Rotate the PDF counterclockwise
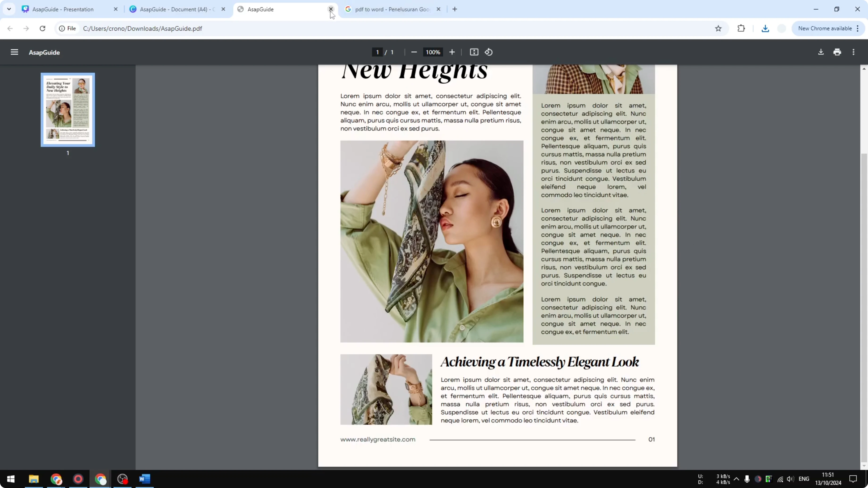The height and width of the screenshot is (488, 868). coord(488,52)
